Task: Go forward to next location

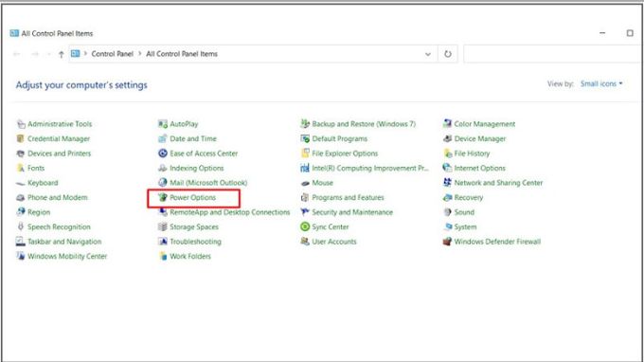Action: 35,54
